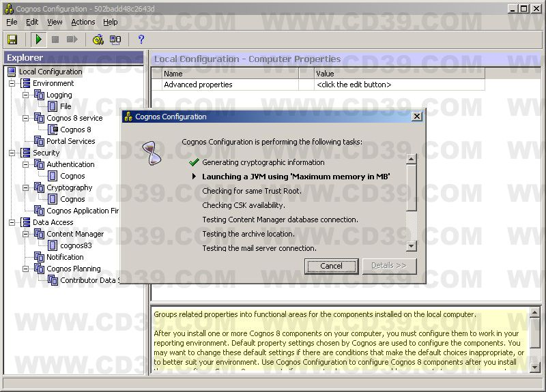Collapse the Cryptography tree node
The width and height of the screenshot is (546, 392).
25,188
